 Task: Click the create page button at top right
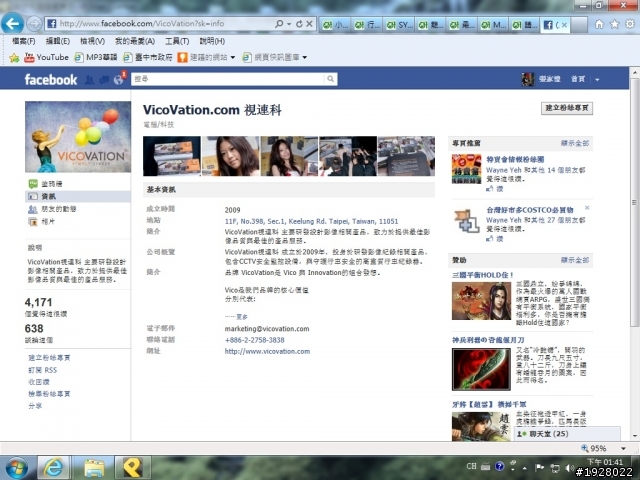coord(567,108)
